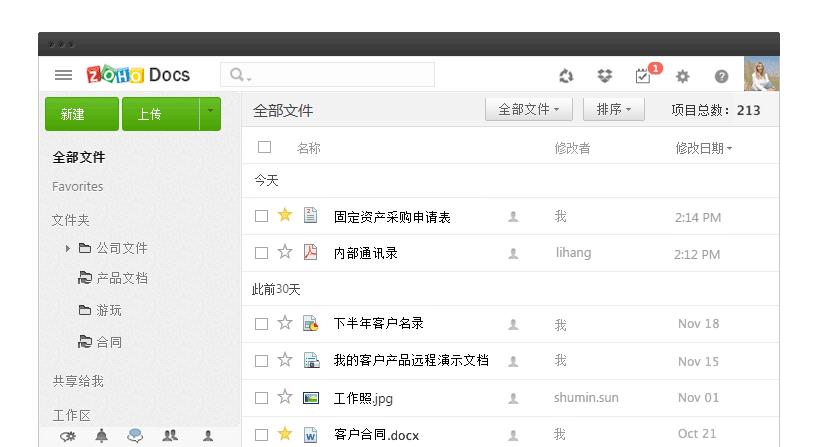Viewport: 817px width, 447px height.
Task: Select 共享给我 in the sidebar
Action: point(78,381)
